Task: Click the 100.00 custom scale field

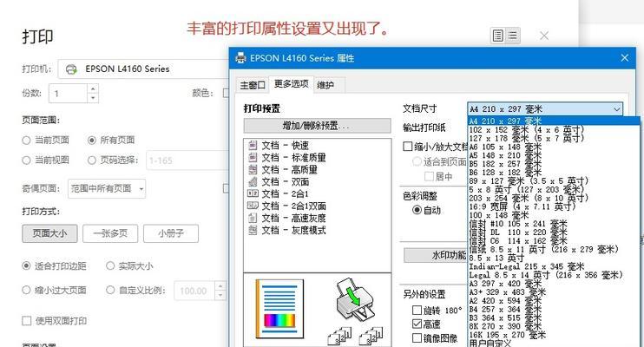Action: 194,291
